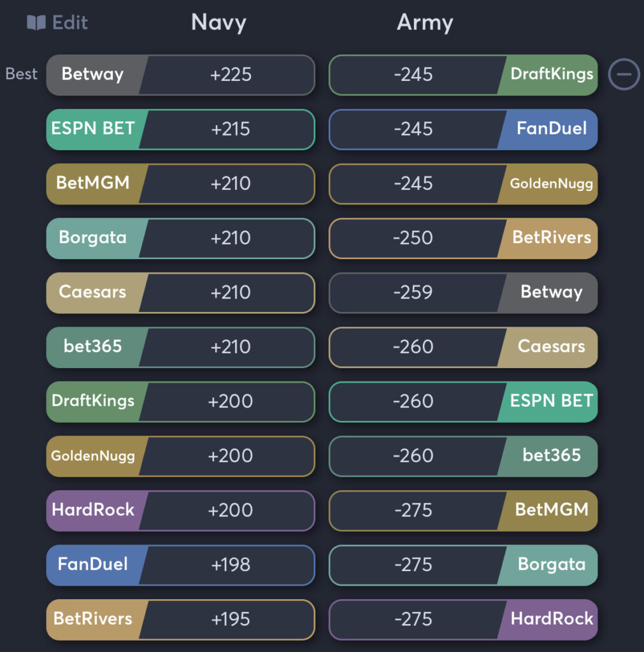The height and width of the screenshot is (652, 644).
Task: Click the book icon next to Edit
Action: tap(36, 22)
